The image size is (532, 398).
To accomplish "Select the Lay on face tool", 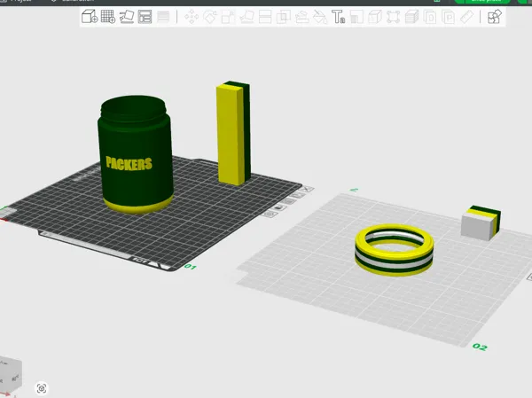I will point(246,17).
